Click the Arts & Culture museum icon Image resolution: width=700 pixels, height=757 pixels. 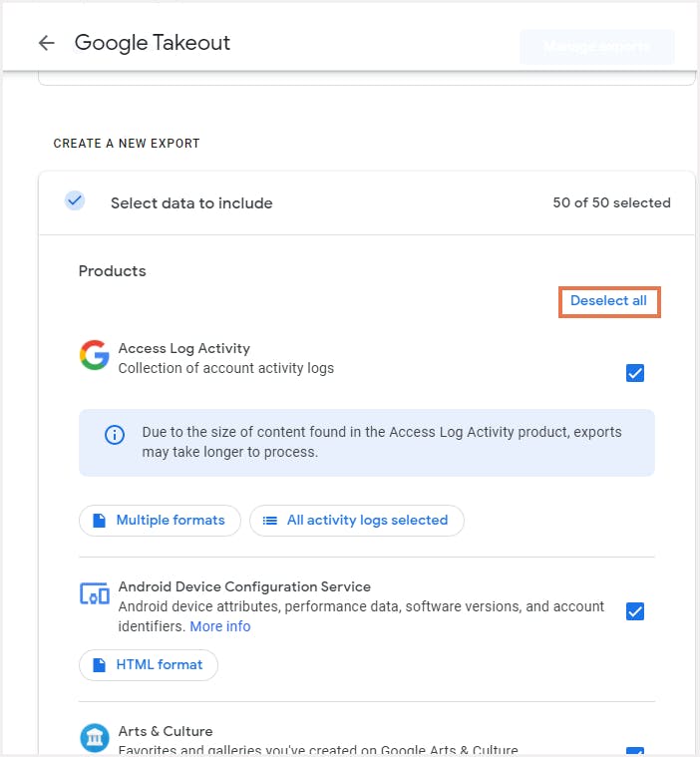coord(95,738)
